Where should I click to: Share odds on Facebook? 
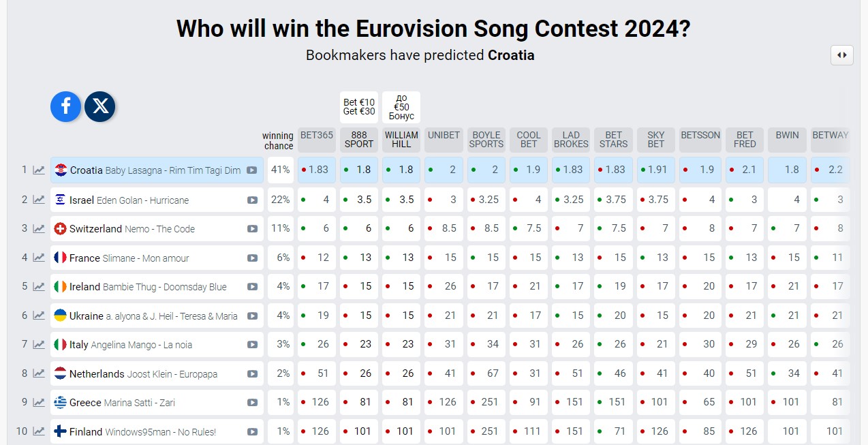click(65, 106)
